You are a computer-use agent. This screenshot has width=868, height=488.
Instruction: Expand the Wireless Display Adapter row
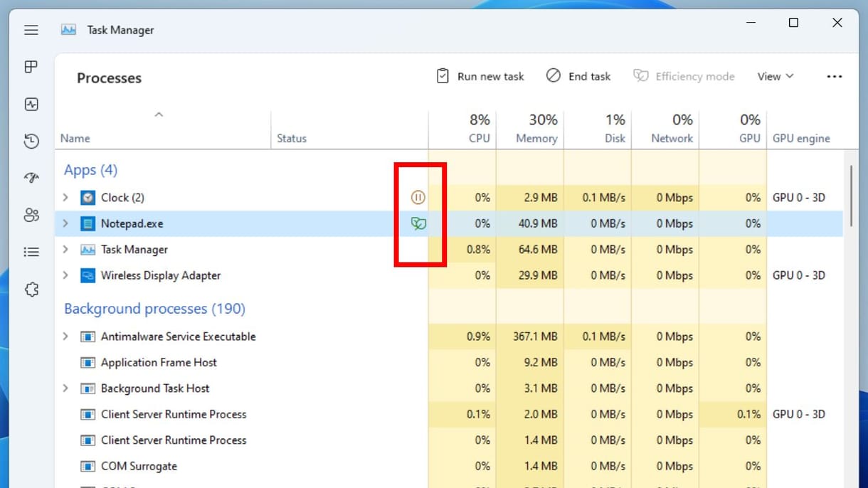(65, 275)
